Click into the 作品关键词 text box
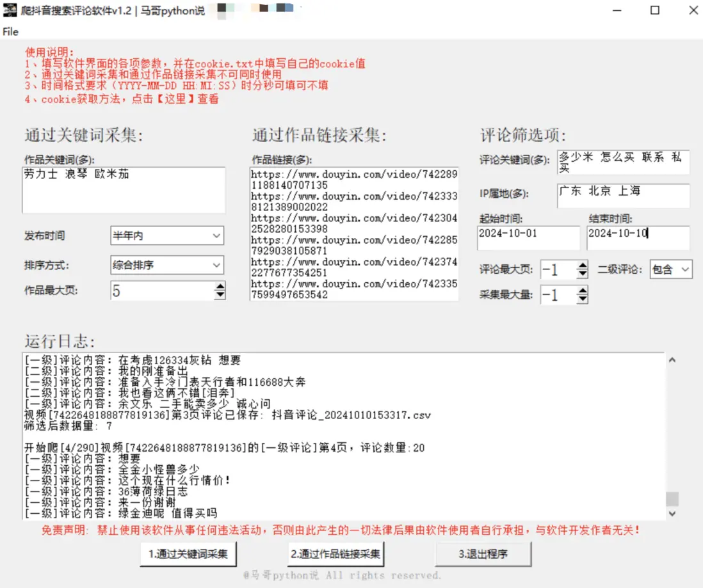Screen dimensions: 703x588 pyautogui.click(x=124, y=190)
